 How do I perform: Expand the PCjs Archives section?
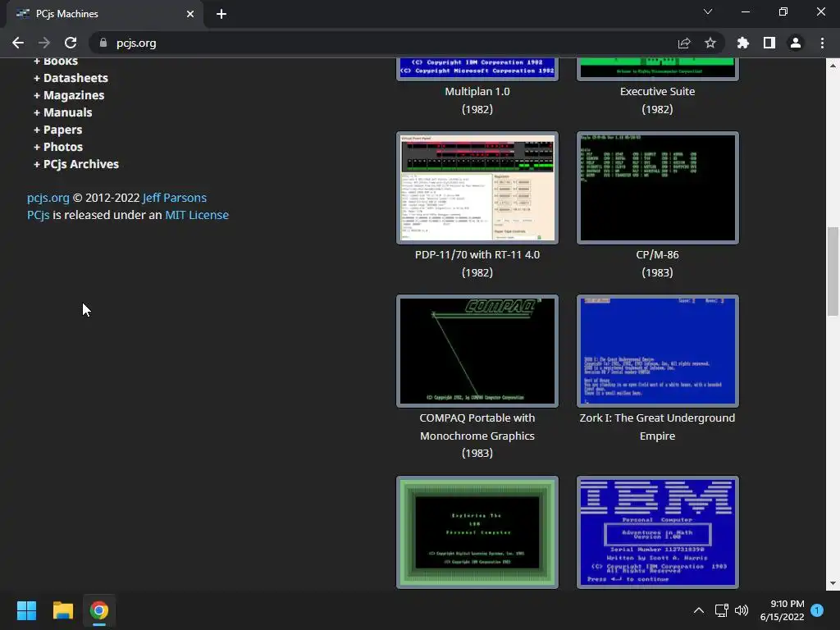(76, 164)
